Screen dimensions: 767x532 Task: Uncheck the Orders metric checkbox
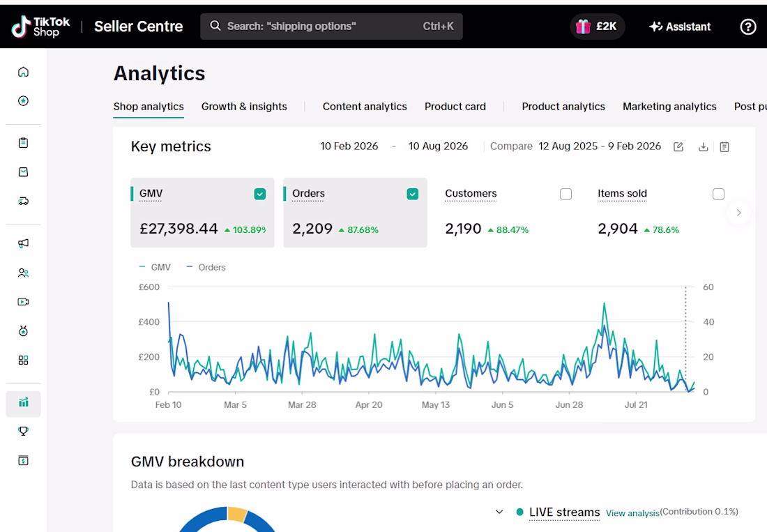412,194
